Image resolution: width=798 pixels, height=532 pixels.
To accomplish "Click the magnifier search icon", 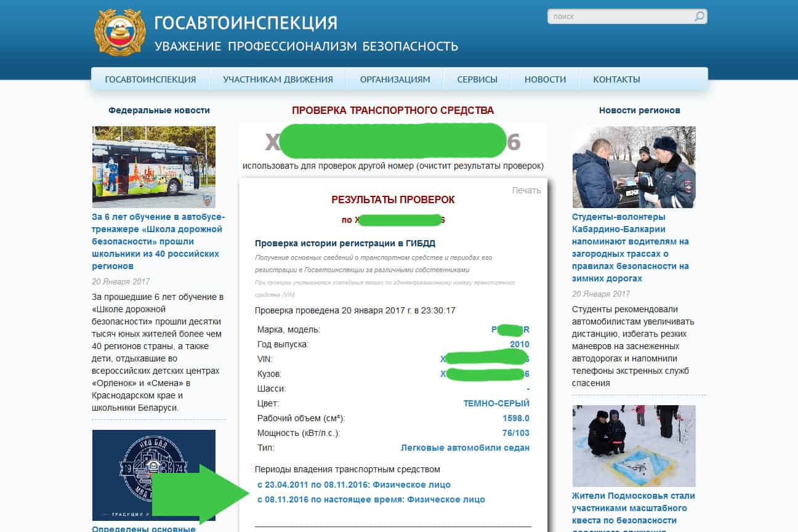I will pos(699,17).
